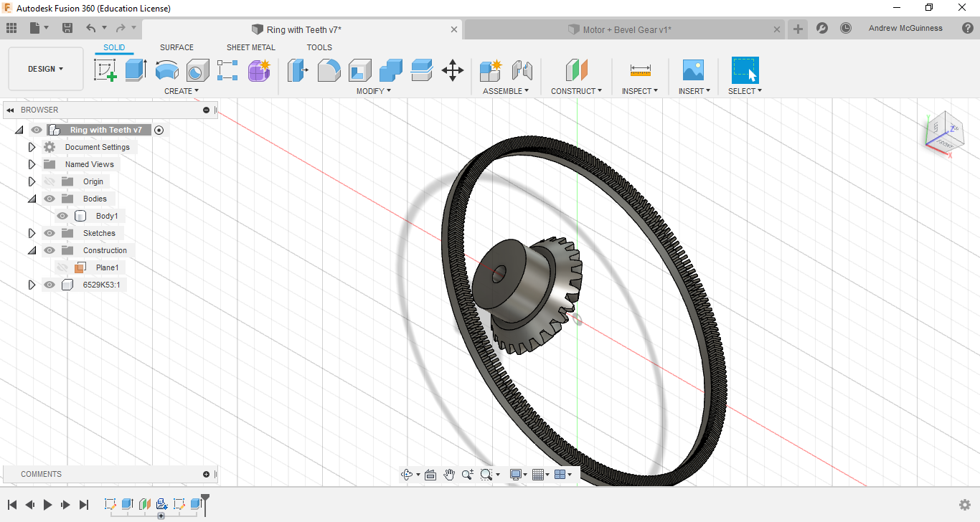Viewport: 980px width, 522px height.
Task: Start a new sketch with Create Sketch
Action: pos(105,70)
